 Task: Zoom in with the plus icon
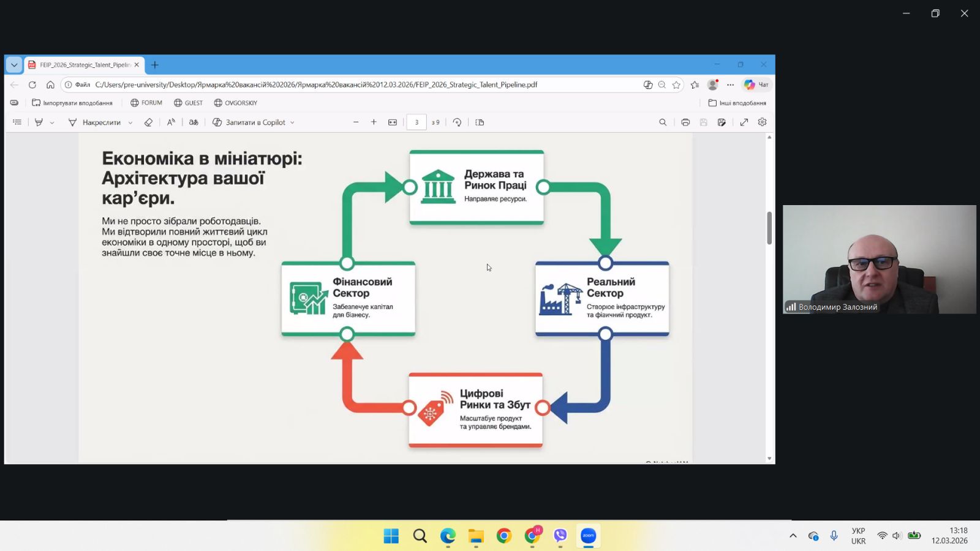coord(374,122)
